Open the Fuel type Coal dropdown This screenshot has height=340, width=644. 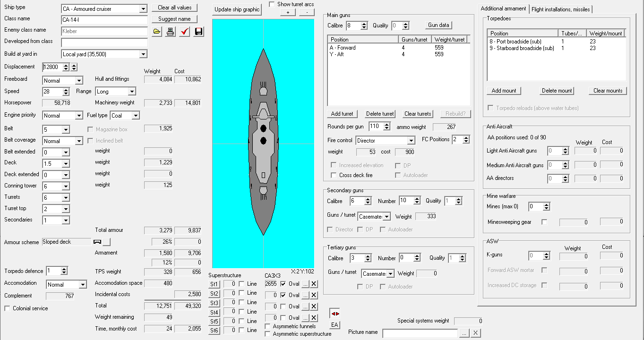[x=136, y=116]
